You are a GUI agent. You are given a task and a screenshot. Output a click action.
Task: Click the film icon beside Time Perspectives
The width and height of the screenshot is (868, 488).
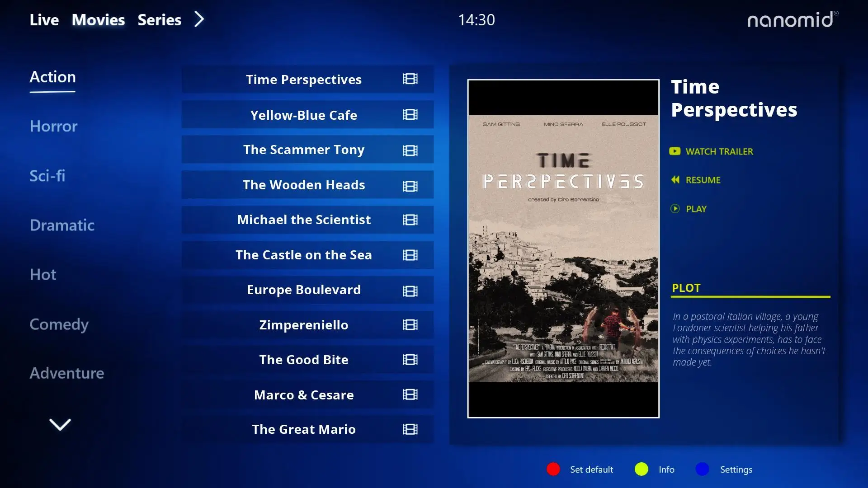[x=410, y=79]
